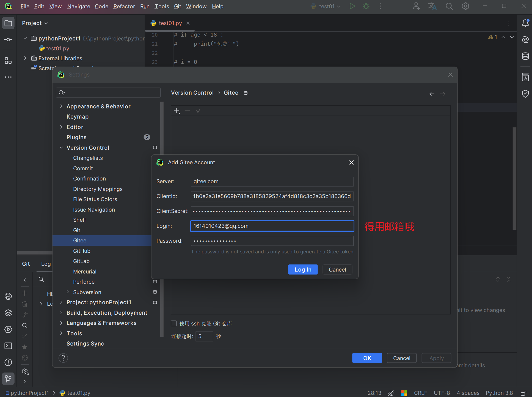Viewport: 532px width, 397px height.
Task: Open the AI Assistant spiral icon
Action: click(x=525, y=40)
